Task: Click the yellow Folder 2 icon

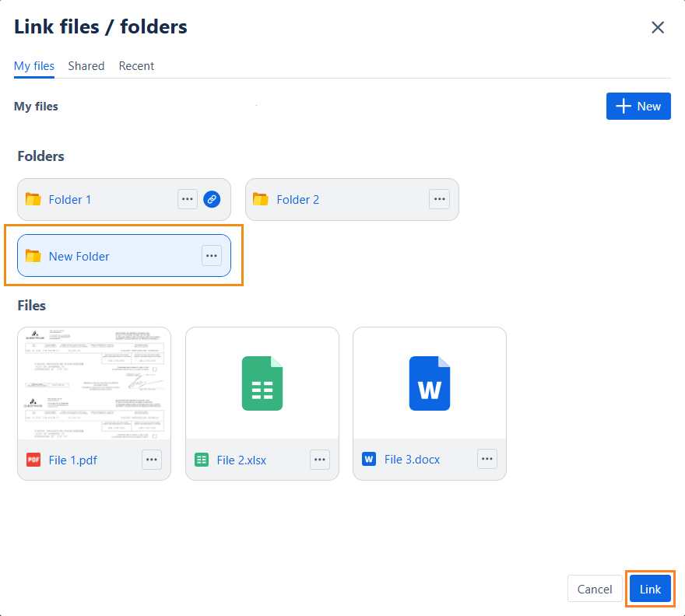Action: click(x=260, y=199)
